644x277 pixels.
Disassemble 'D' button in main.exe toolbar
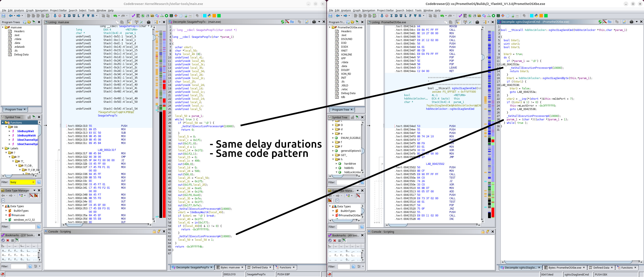(x=69, y=16)
